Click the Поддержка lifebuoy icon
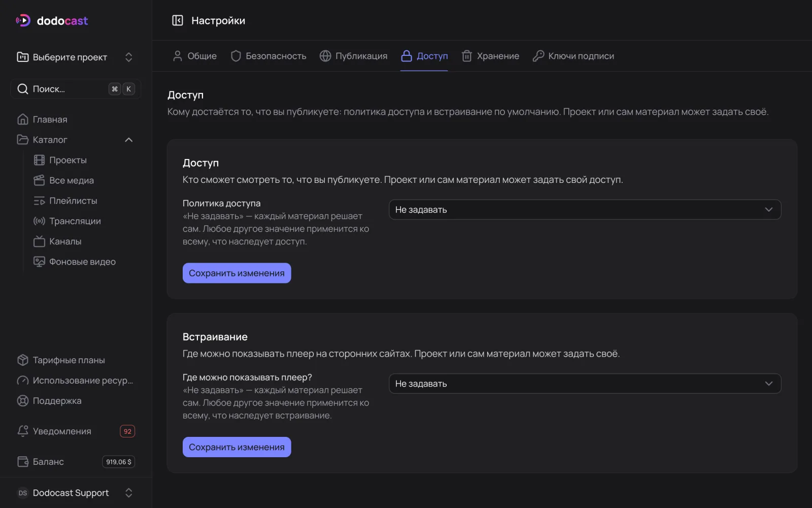Image resolution: width=812 pixels, height=508 pixels. coord(23,401)
